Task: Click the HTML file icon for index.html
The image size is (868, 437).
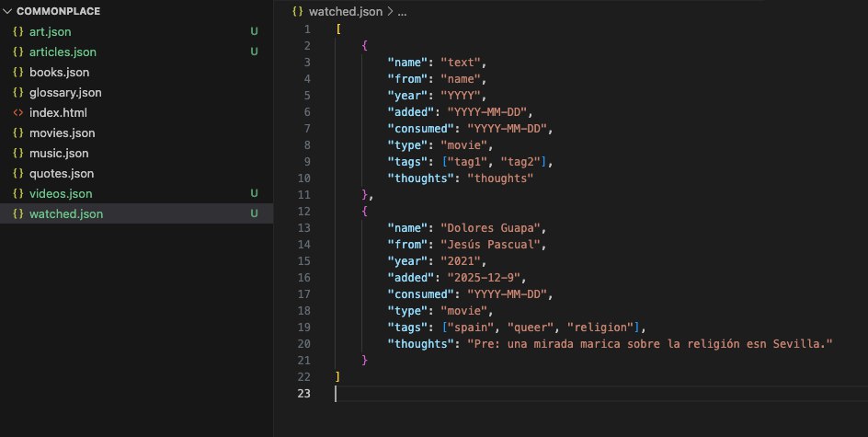Action: pyautogui.click(x=18, y=112)
